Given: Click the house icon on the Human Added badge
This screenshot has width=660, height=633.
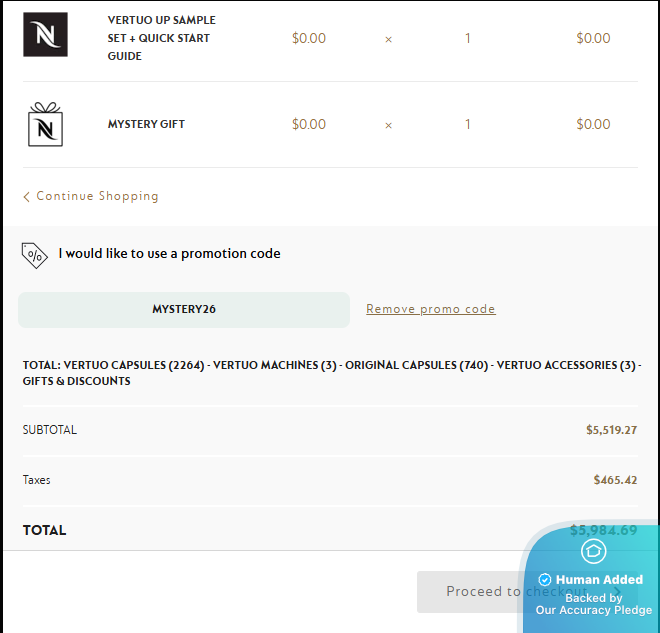Looking at the screenshot, I should coord(594,551).
